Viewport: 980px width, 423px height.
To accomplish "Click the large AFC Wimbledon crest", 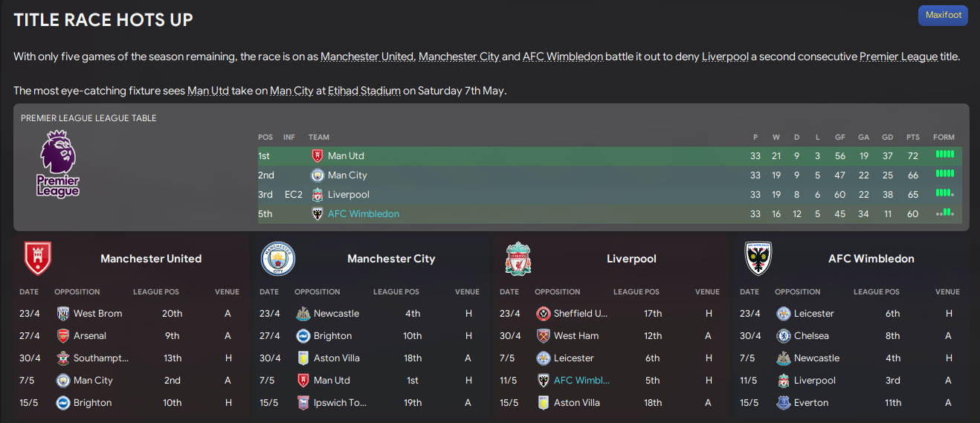I will point(758,259).
